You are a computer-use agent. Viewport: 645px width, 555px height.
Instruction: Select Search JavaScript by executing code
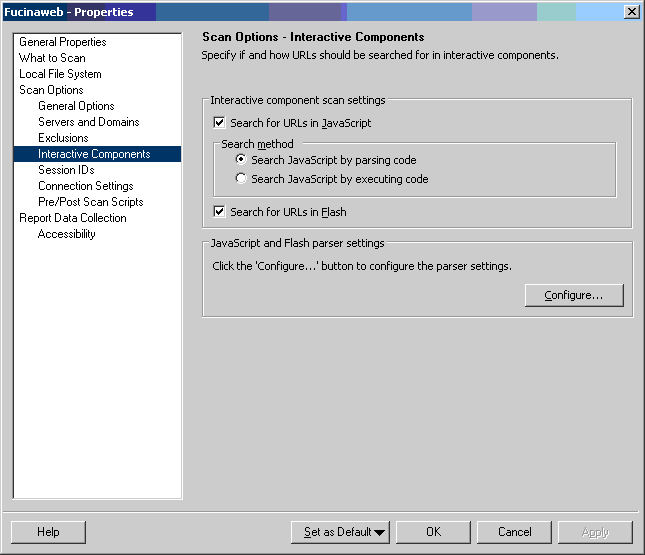pos(241,179)
